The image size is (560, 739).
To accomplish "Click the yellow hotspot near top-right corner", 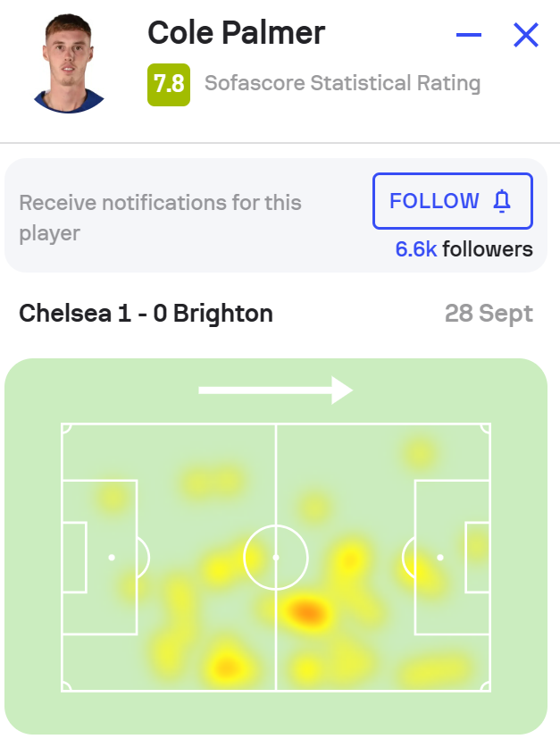I will tap(418, 454).
